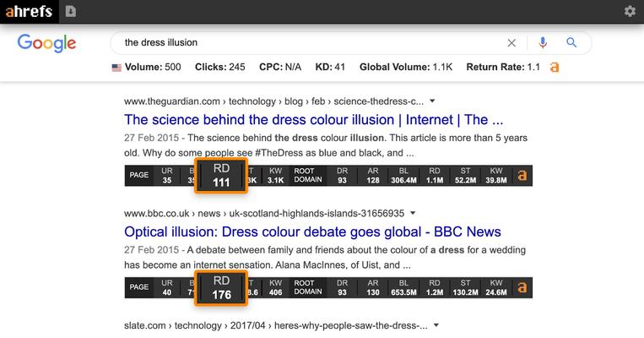This screenshot has width=644, height=338.
Task: Click PAGE label on Guardian metrics bar
Action: tap(138, 175)
